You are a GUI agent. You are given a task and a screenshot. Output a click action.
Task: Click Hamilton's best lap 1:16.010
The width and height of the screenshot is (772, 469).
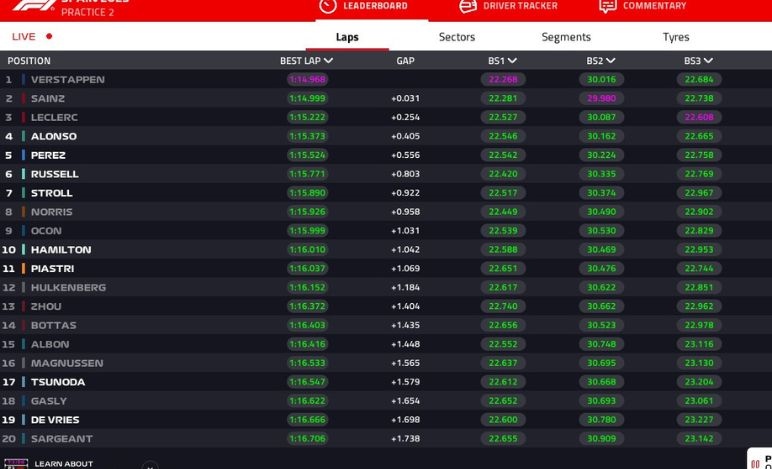[307, 250]
